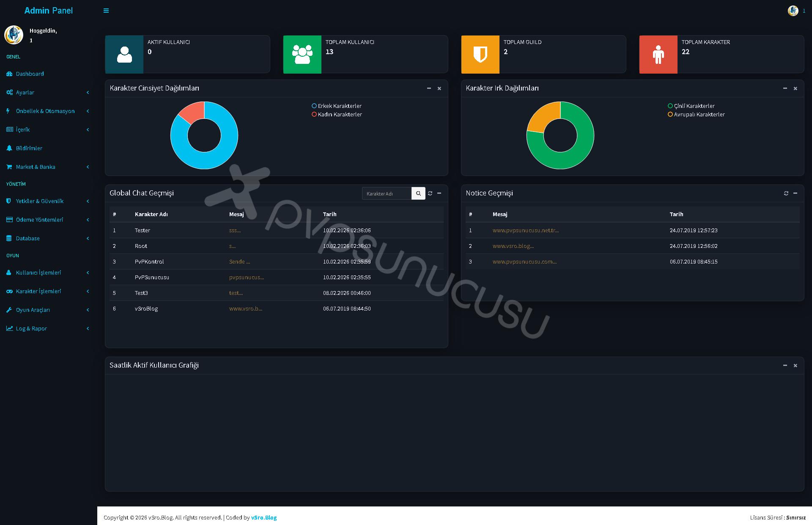Click the Market & Banka cart icon

(9, 167)
